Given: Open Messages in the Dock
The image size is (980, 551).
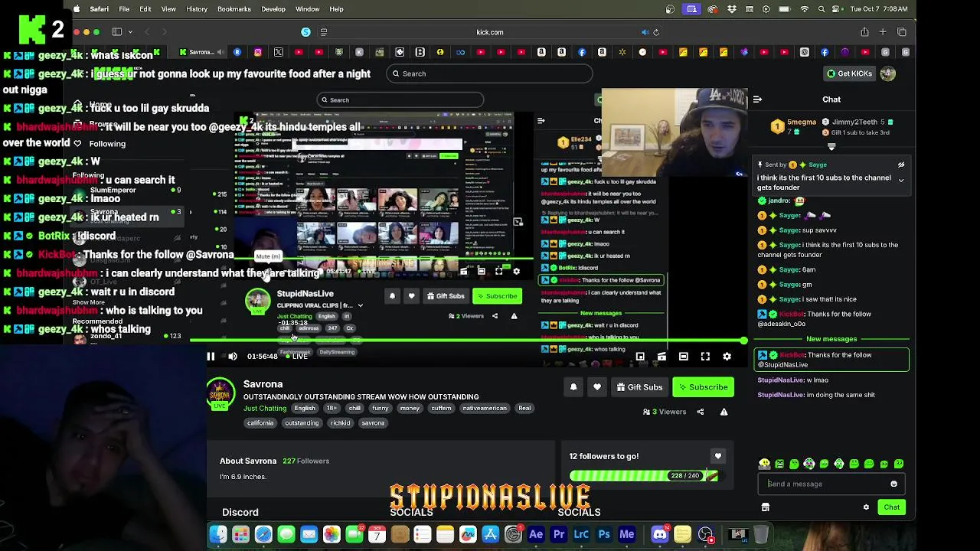Looking at the screenshot, I should [286, 534].
